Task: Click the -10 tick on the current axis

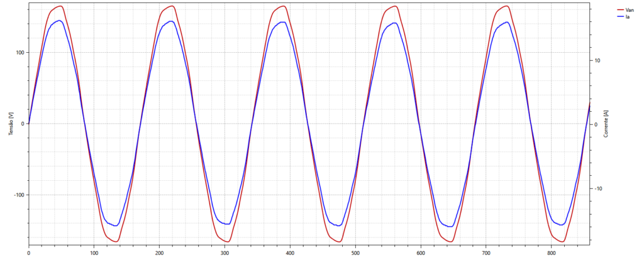Action: coord(597,188)
